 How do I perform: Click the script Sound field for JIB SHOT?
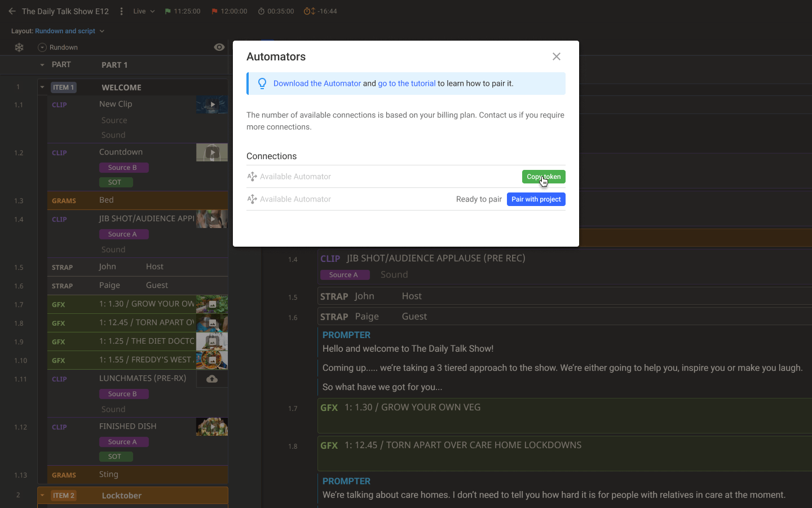click(394, 275)
